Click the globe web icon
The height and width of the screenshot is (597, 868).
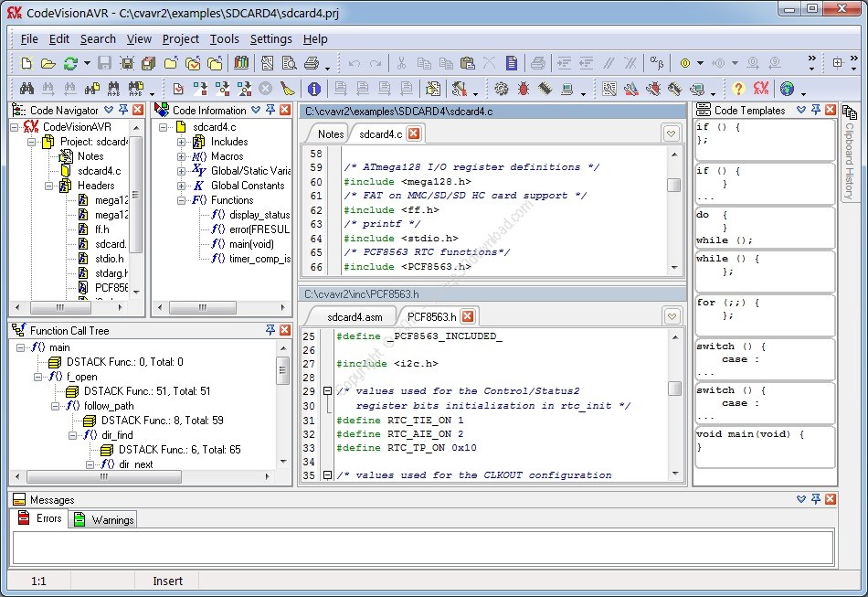tap(787, 89)
